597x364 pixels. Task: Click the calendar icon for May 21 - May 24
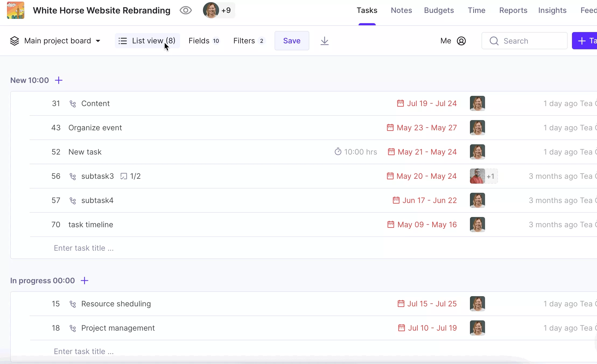click(x=391, y=152)
